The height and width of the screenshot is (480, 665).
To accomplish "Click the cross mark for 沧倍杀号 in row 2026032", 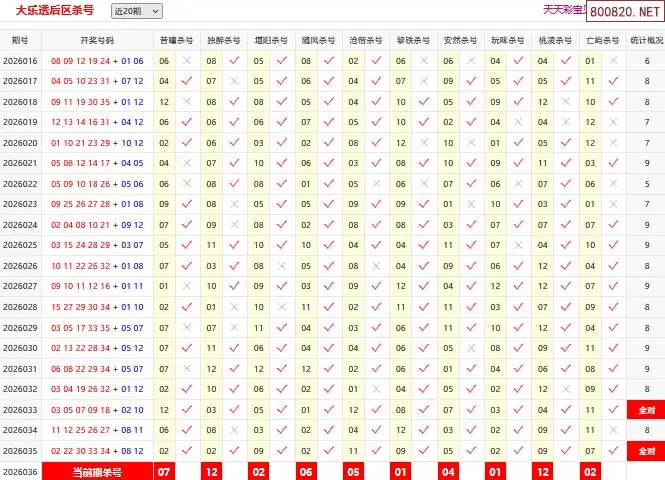I will point(377,389).
